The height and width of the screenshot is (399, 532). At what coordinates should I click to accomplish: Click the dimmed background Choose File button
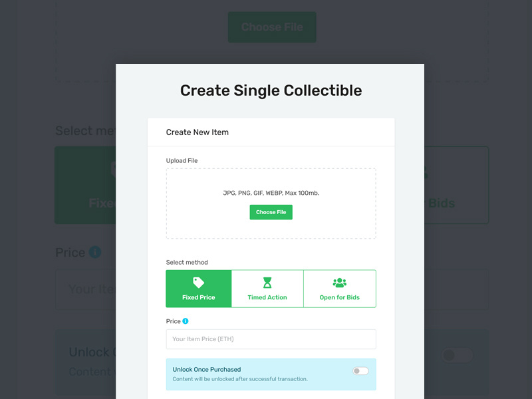[272, 27]
